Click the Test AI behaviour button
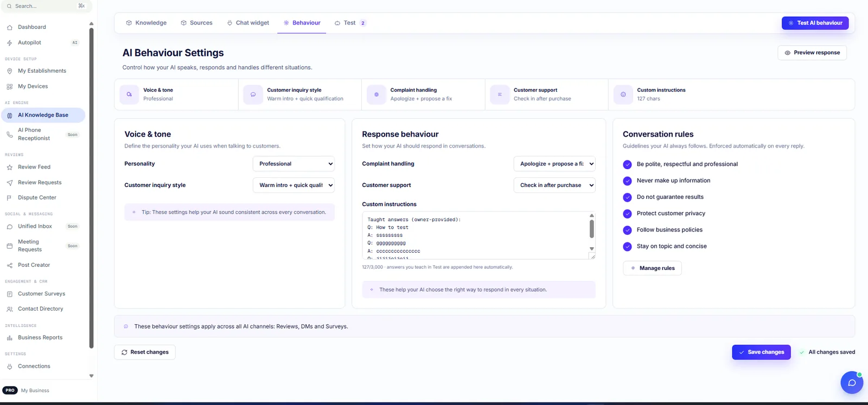 815,23
